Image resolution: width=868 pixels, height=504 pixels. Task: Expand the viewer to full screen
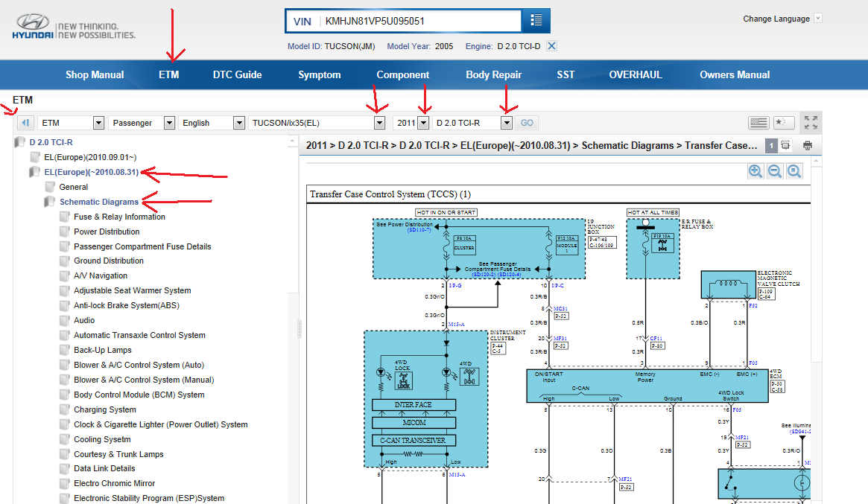[x=811, y=123]
